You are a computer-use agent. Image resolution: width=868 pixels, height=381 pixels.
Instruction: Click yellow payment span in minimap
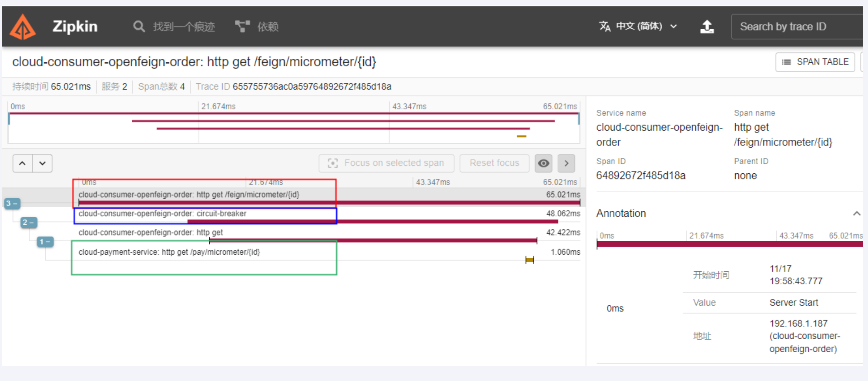pos(522,136)
